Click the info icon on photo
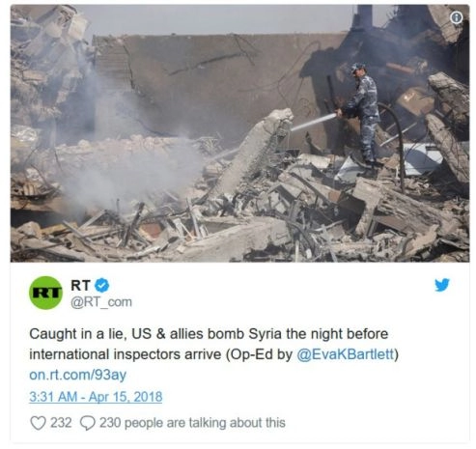The width and height of the screenshot is (476, 449). pos(457,17)
